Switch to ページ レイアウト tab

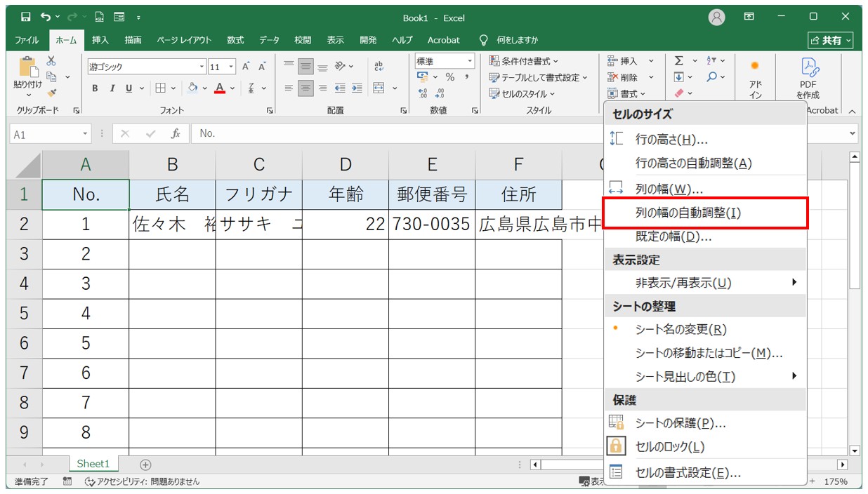pos(183,41)
